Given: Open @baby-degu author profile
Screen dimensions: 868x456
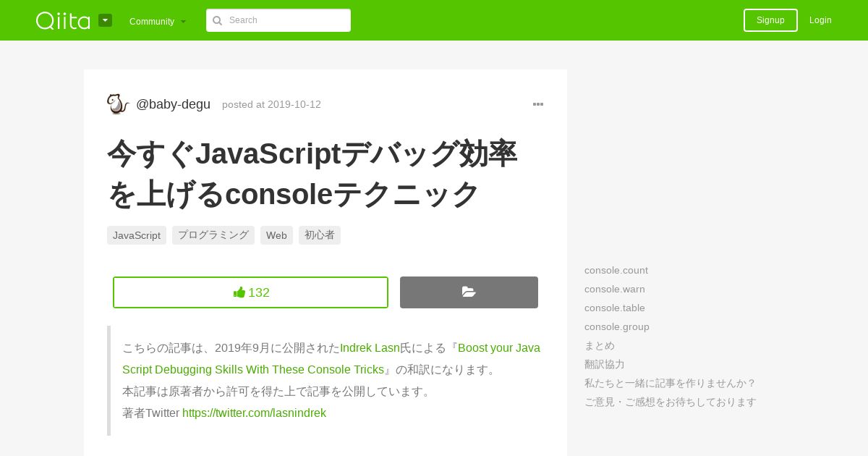Looking at the screenshot, I should pyautogui.click(x=173, y=104).
